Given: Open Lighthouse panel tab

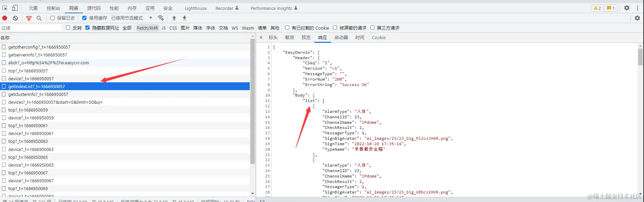Looking at the screenshot, I should coord(196,8).
